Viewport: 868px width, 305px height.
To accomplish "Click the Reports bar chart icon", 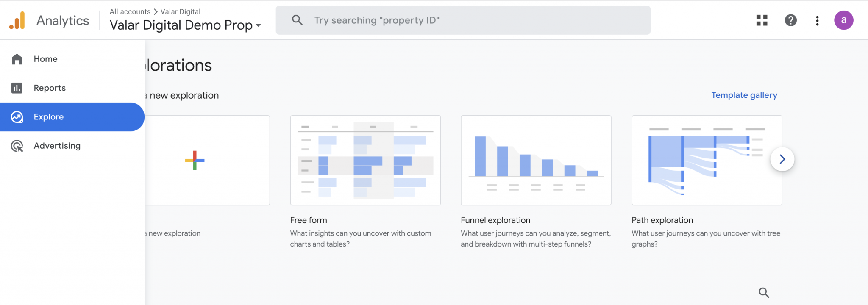I will pos(17,88).
